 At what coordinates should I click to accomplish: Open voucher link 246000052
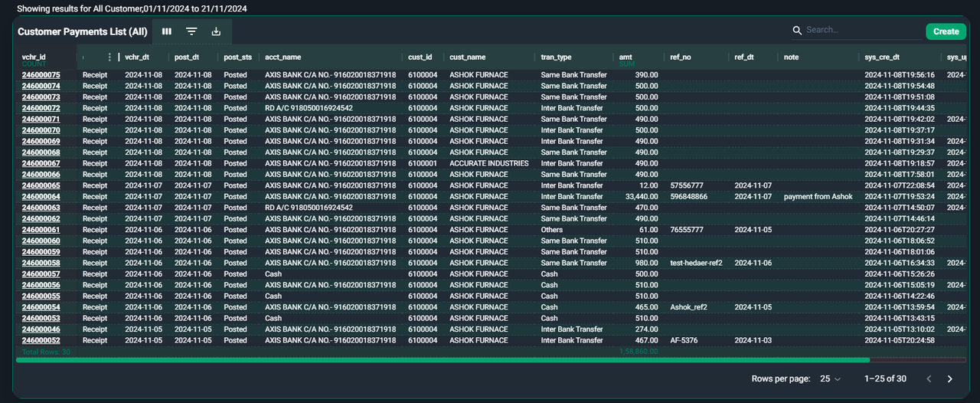click(41, 340)
